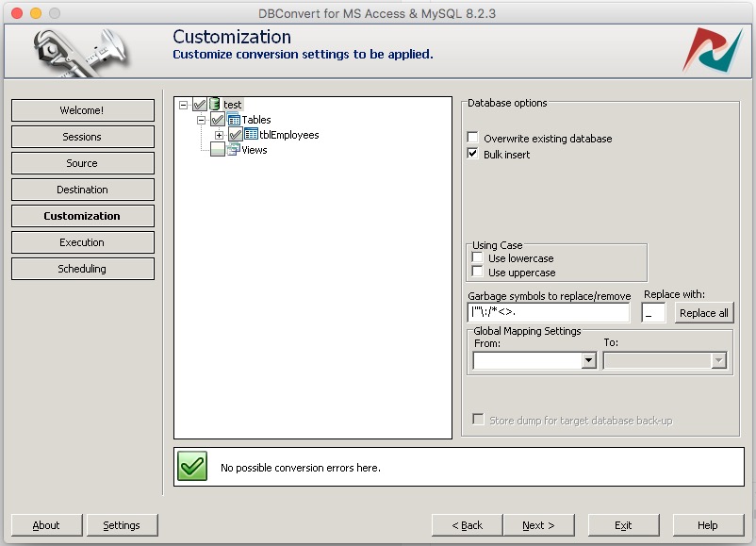Open the Global Mapping To dropdown
The width and height of the screenshot is (756, 546).
[718, 360]
